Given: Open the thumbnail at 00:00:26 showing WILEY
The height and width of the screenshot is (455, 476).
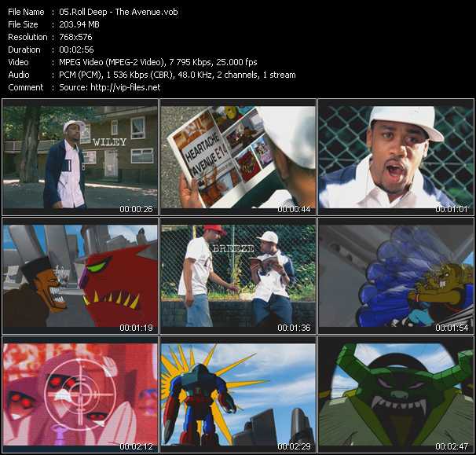Looking at the screenshot, I should click(80, 157).
